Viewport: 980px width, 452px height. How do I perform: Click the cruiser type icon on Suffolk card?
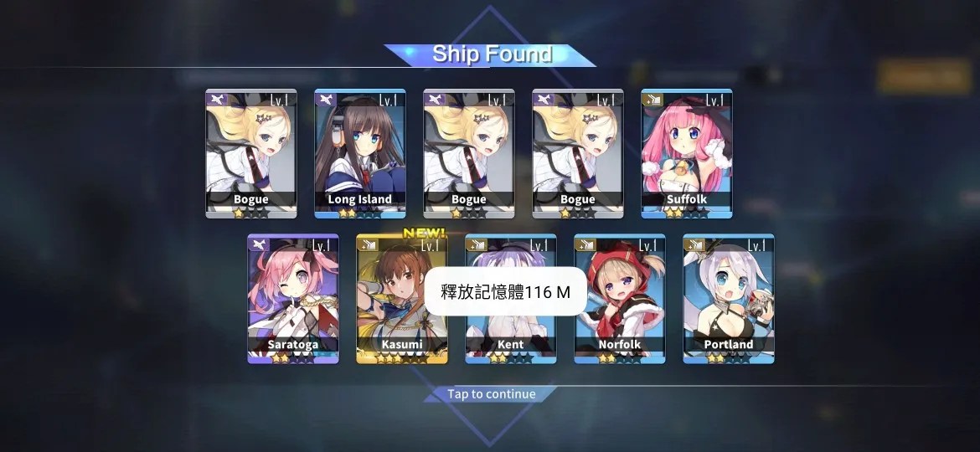tap(652, 99)
